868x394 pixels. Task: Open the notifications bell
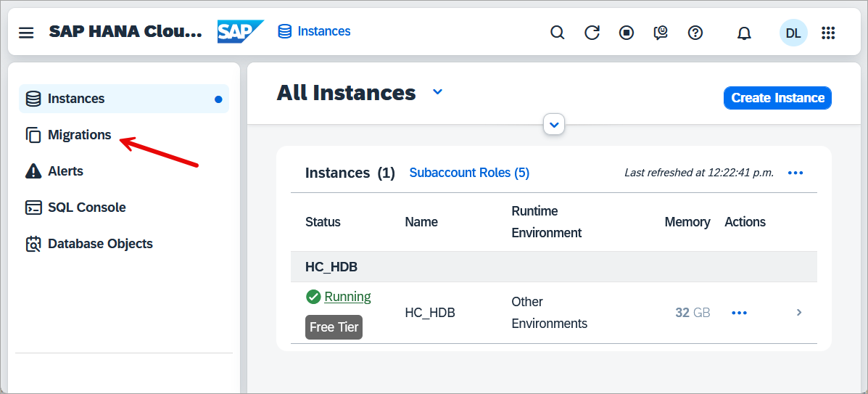[745, 33]
